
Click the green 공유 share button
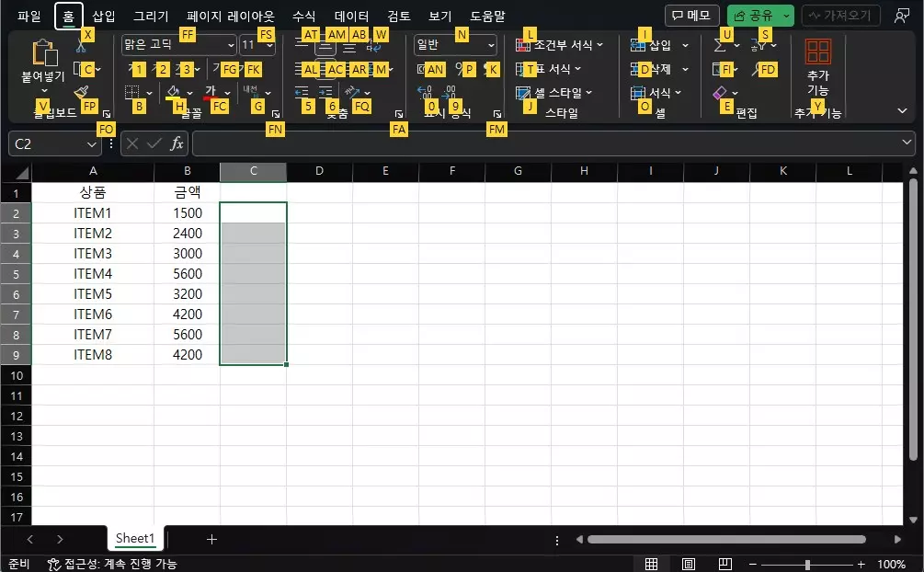pos(753,16)
